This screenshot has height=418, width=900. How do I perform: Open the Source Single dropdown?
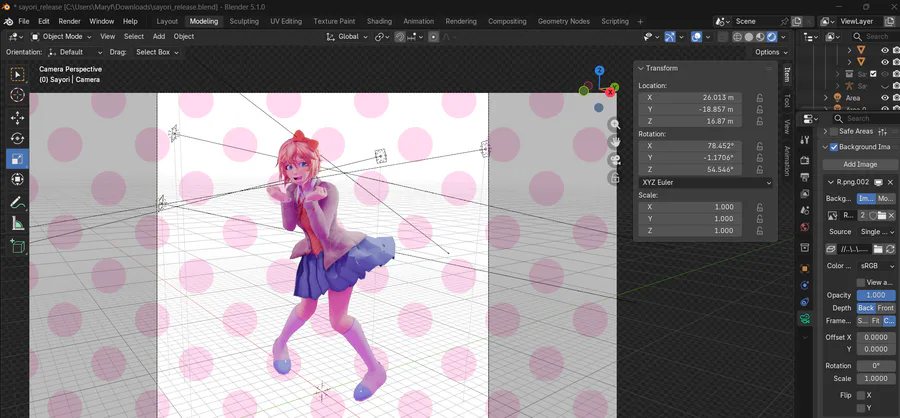click(876, 232)
